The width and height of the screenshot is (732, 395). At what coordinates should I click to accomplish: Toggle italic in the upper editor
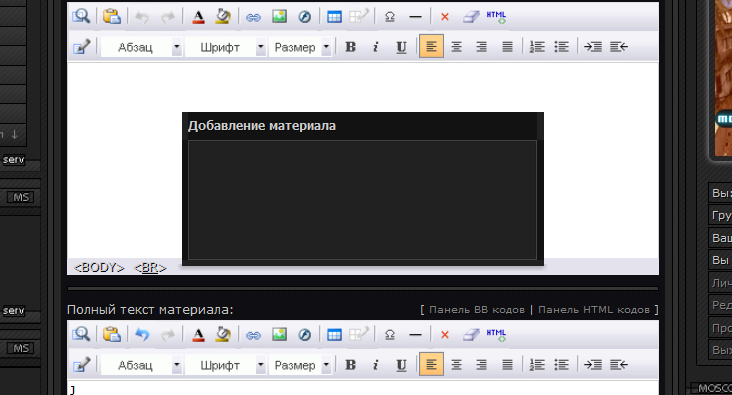(x=376, y=47)
